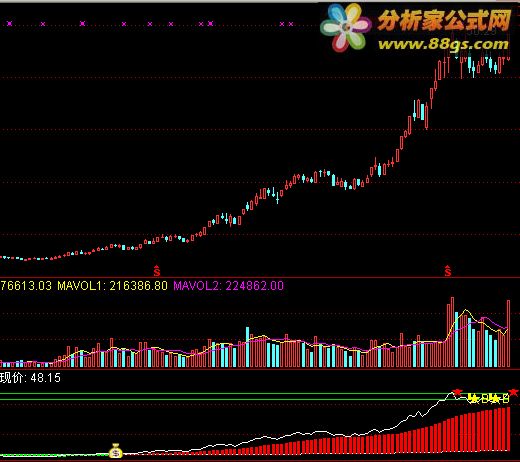Screen dimensions: 520x462
Task: Click the last red volume bar at the right edge
Action: (508, 334)
